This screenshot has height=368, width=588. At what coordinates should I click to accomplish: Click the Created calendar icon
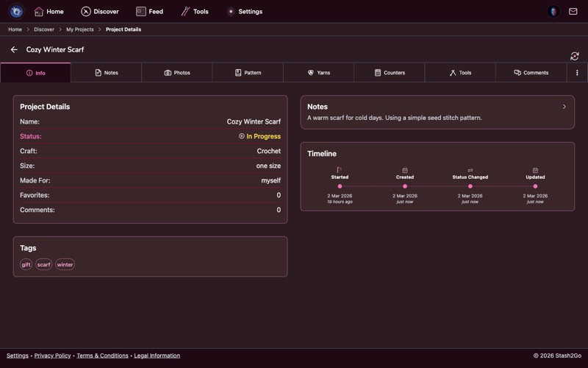405,170
